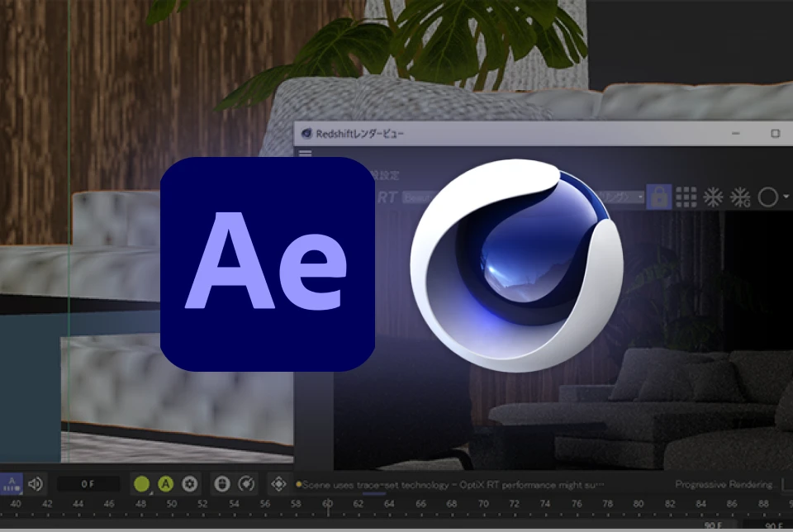Screen dimensions: 793x532
Task: Click the 0 F current frame field
Action: click(88, 484)
